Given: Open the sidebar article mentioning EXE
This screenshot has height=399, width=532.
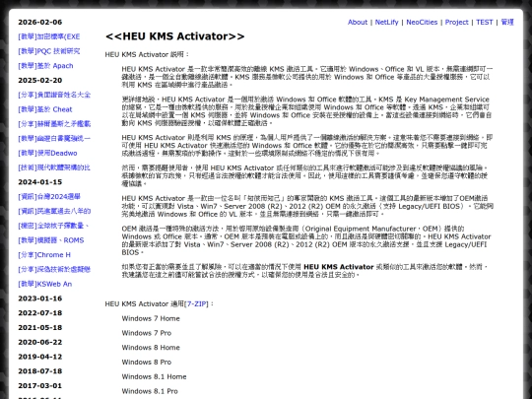Looking at the screenshot, I should (x=49, y=36).
